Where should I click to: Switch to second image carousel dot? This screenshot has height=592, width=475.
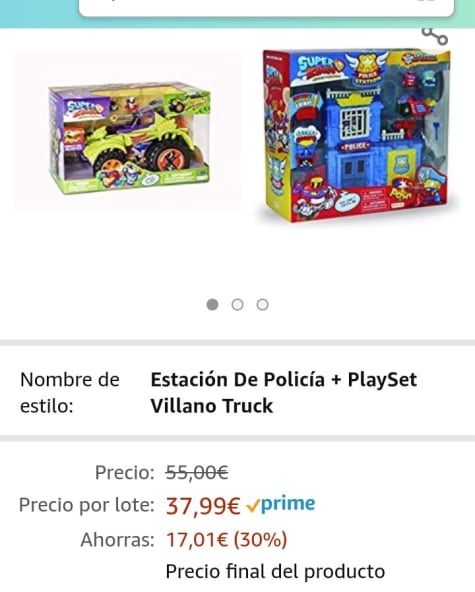coord(238,304)
